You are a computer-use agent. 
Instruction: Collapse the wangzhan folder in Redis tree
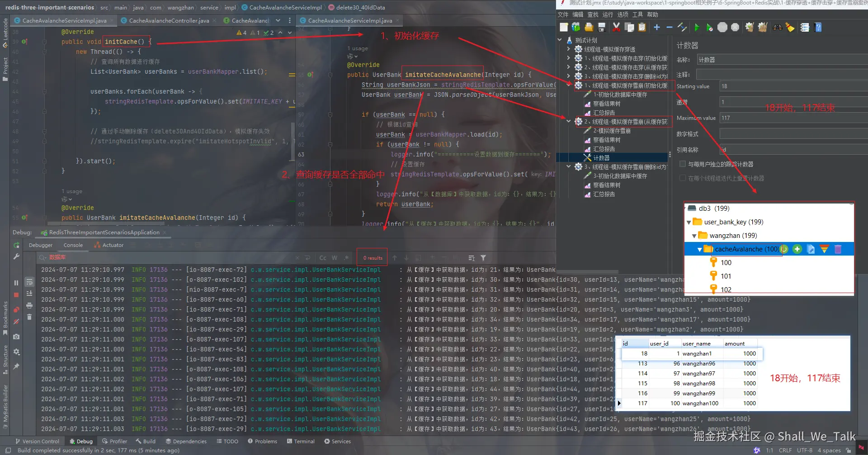(x=694, y=236)
